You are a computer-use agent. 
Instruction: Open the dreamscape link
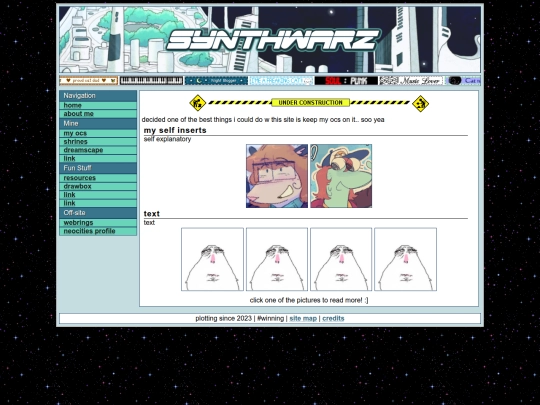tap(98, 150)
